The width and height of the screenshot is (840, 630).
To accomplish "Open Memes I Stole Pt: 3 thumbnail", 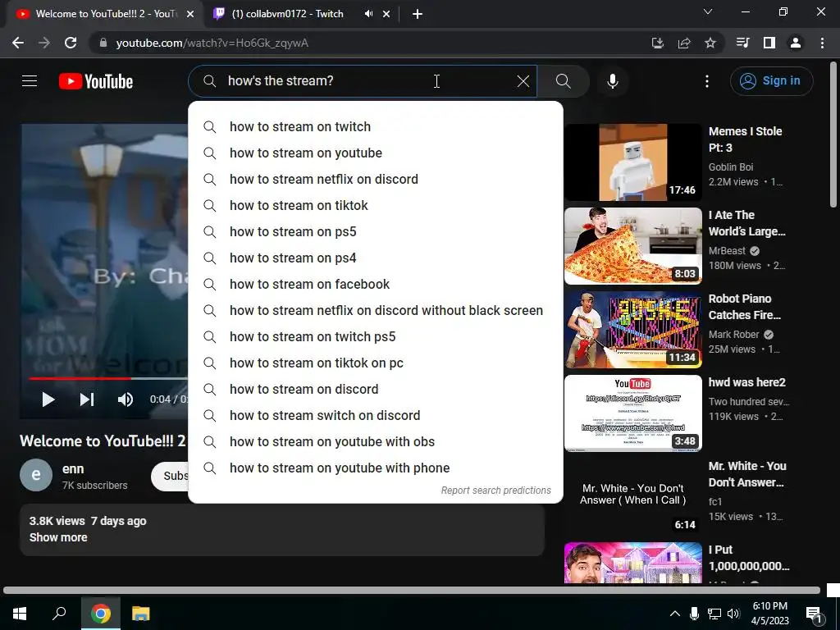I will pos(632,162).
